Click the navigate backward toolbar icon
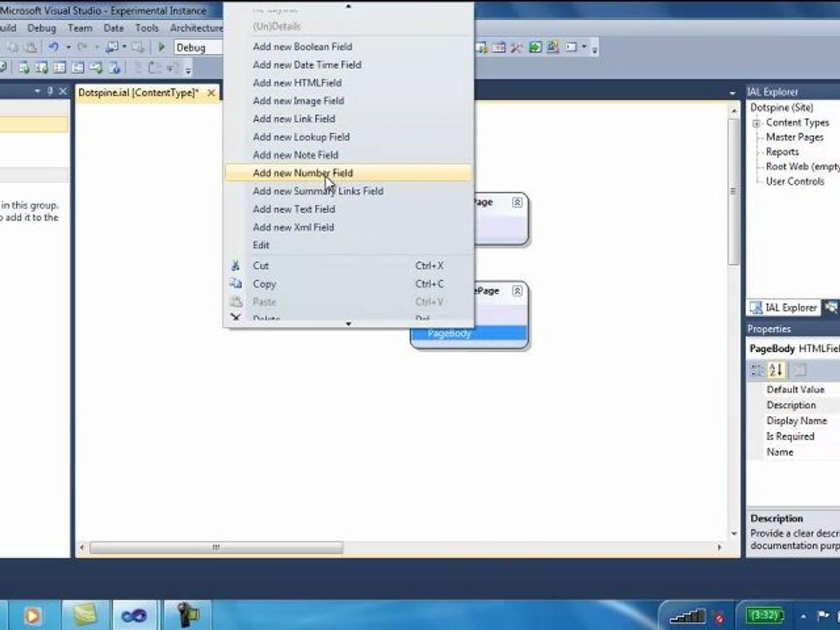The image size is (840, 630). coord(112,47)
